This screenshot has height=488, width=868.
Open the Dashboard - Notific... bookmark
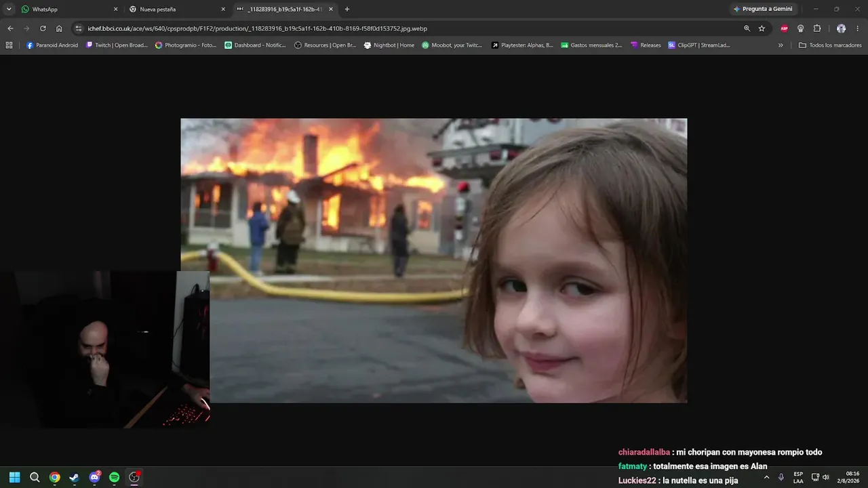(x=255, y=45)
